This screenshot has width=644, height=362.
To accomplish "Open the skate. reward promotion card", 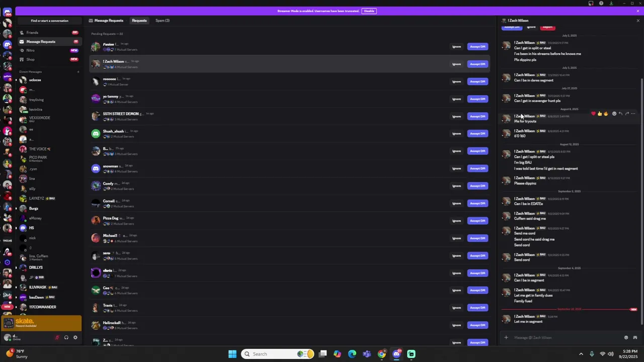I will click(x=41, y=323).
